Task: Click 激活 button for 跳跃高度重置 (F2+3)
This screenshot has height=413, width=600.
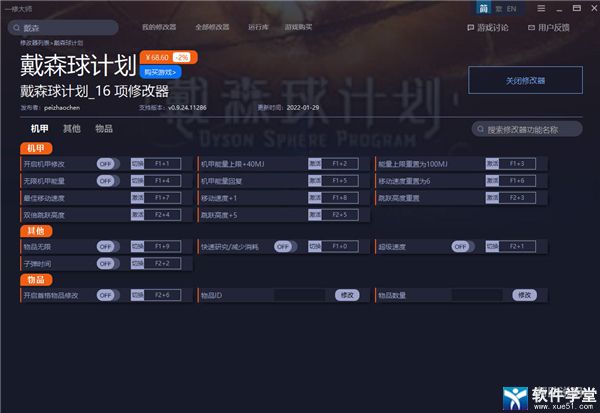Action: (x=492, y=198)
